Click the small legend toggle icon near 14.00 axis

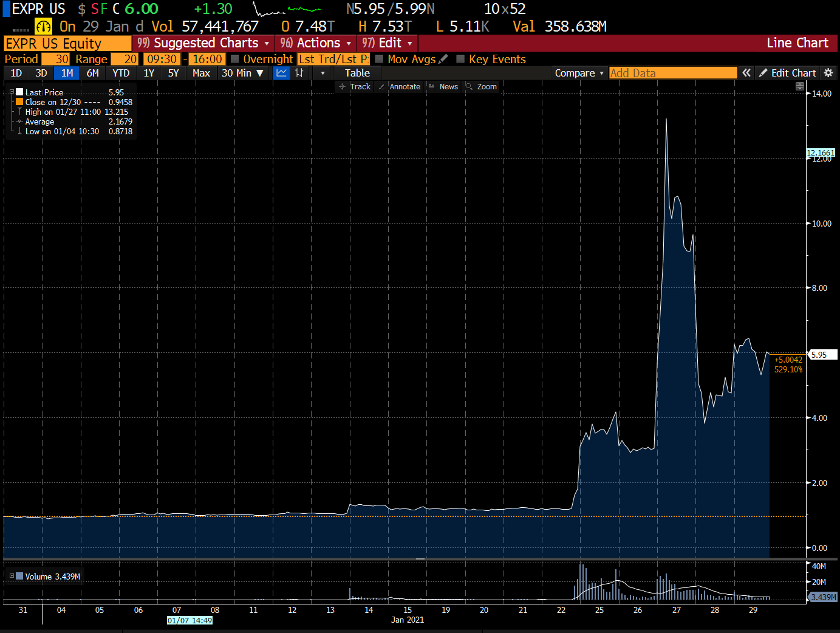tap(800, 87)
